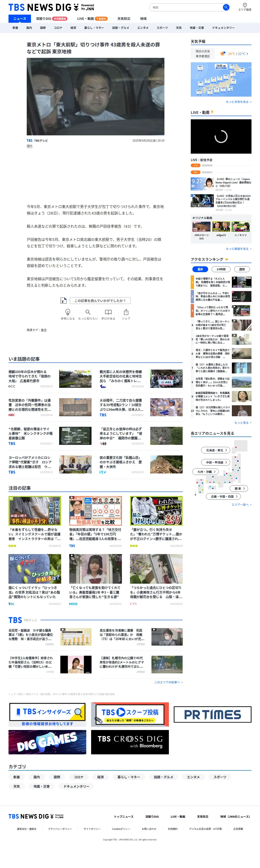
Task: Open the 深掘りDIG tab
Action: point(44,18)
